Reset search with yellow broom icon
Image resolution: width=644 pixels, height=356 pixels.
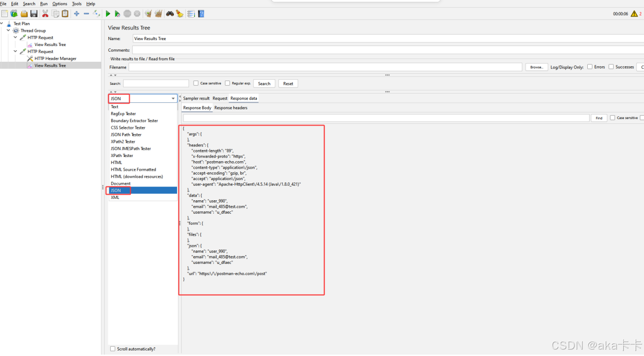point(179,14)
